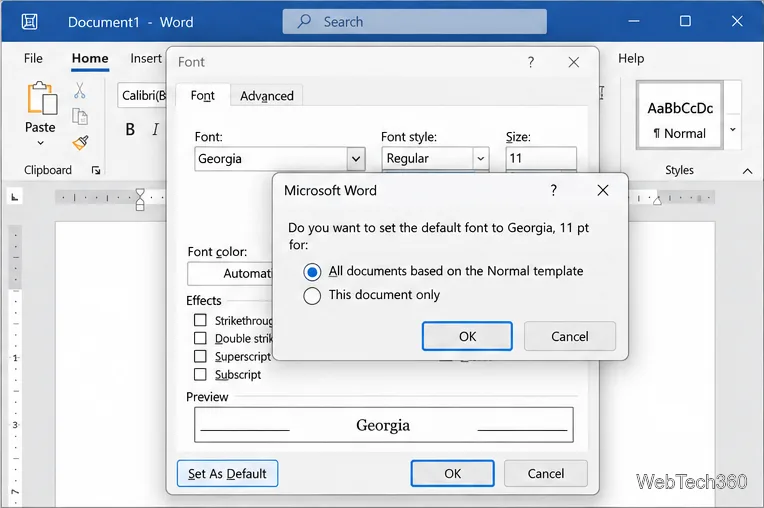Click the search magnifier icon
The height and width of the screenshot is (508, 764).
(305, 21)
